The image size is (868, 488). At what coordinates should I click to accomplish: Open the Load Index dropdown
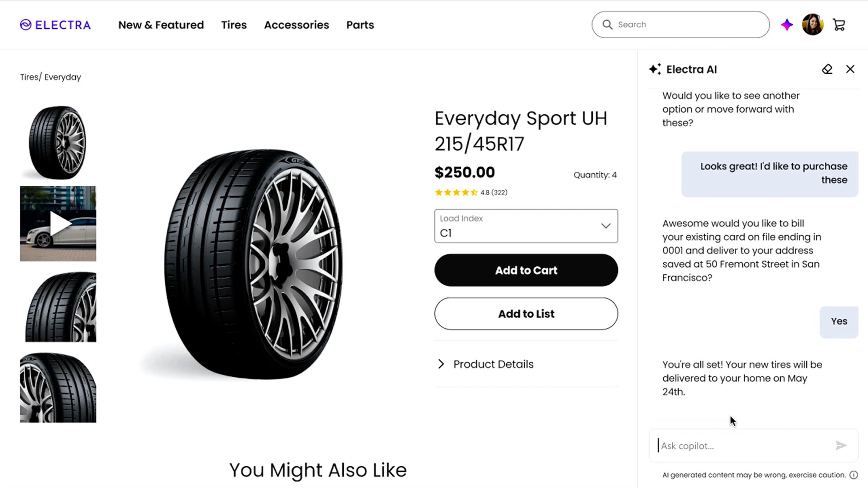click(x=526, y=226)
